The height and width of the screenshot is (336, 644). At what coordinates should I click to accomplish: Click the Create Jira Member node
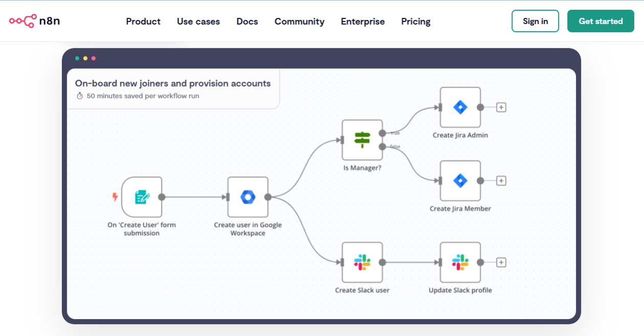pyautogui.click(x=460, y=181)
